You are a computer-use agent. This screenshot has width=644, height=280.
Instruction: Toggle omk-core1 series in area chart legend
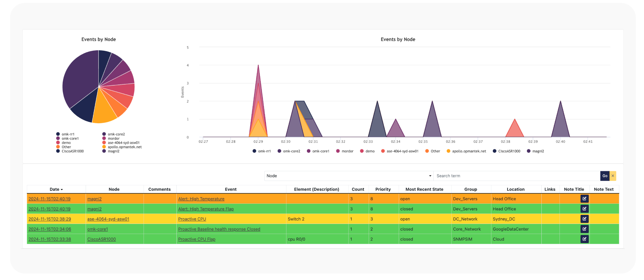pyautogui.click(x=318, y=151)
